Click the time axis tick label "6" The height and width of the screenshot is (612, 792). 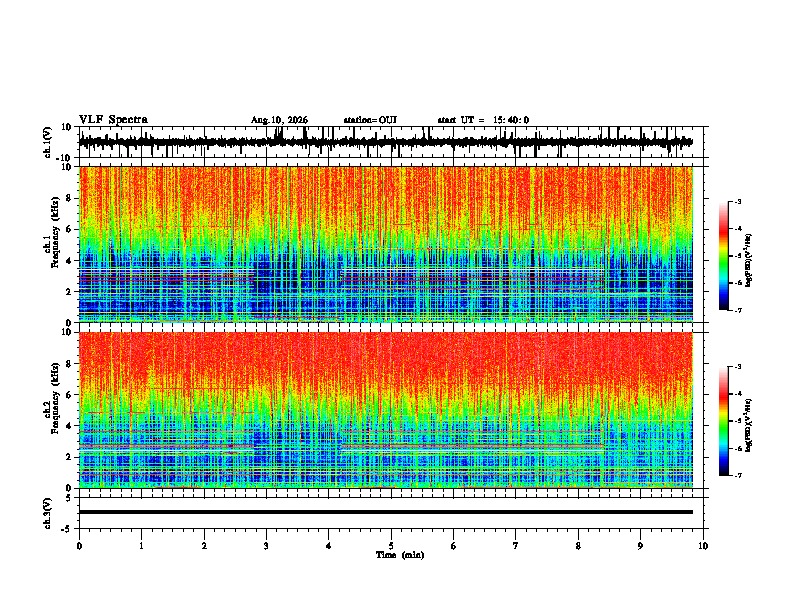454,546
